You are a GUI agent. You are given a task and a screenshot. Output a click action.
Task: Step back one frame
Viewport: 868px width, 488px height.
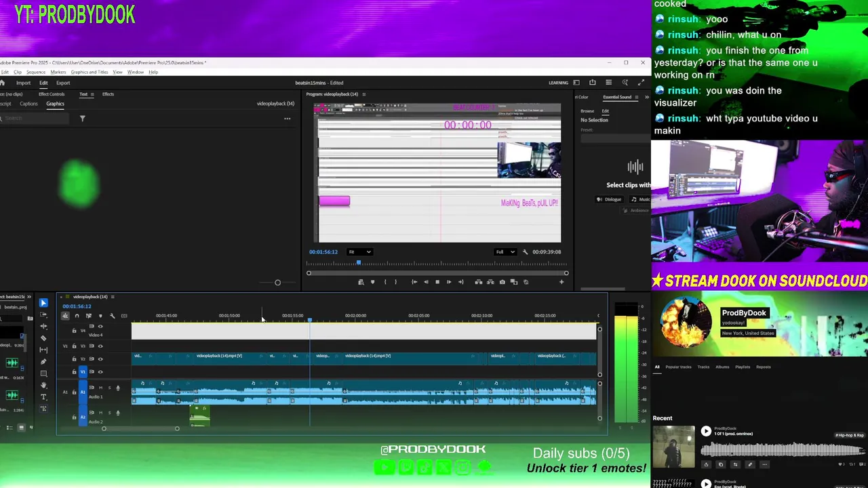426,282
